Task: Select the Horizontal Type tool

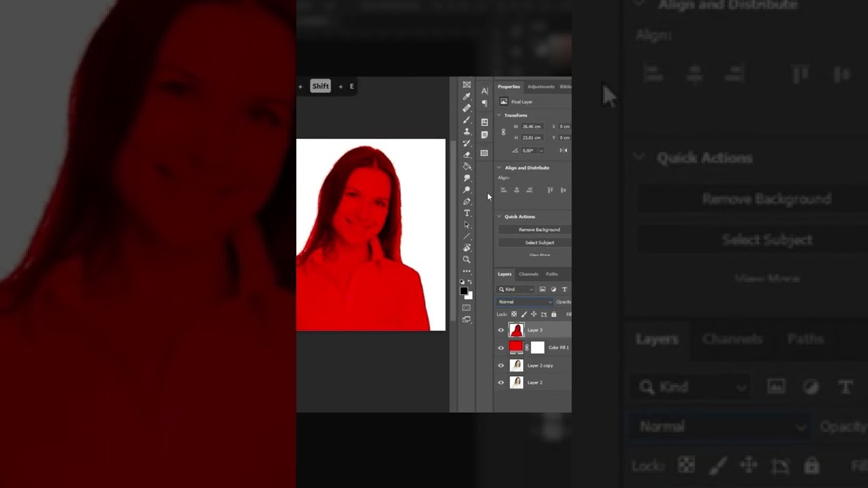Action: pyautogui.click(x=467, y=213)
